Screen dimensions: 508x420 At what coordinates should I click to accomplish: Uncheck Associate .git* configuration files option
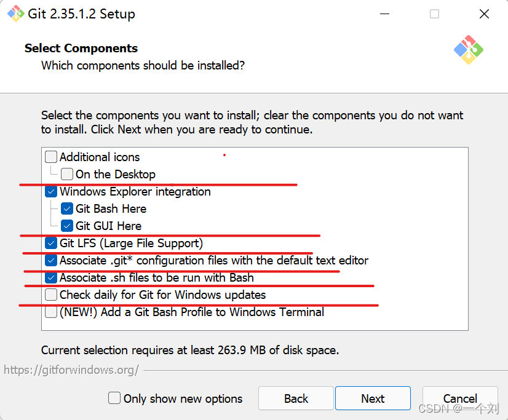(x=52, y=260)
